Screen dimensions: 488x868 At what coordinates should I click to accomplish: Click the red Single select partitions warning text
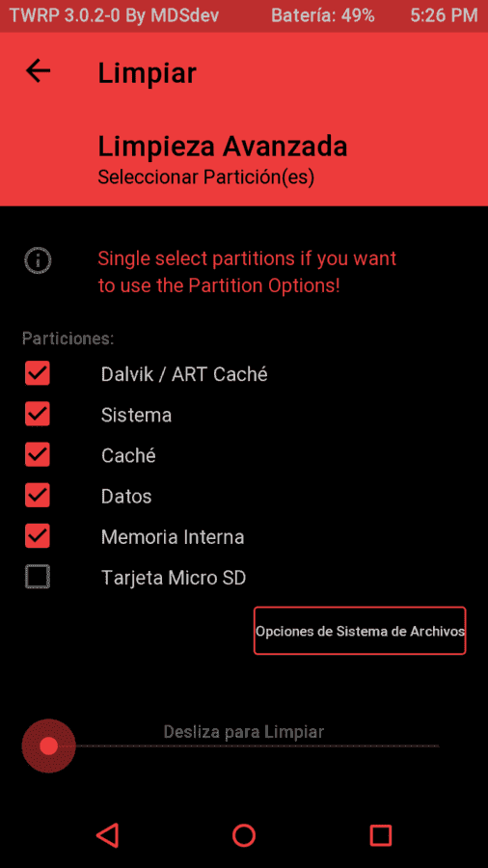click(247, 272)
